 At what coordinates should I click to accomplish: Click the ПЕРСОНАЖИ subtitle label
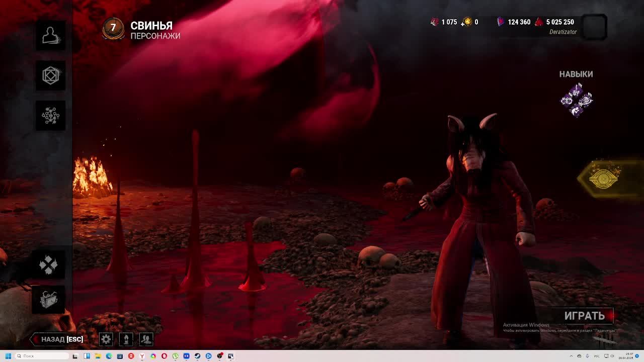pos(155,36)
